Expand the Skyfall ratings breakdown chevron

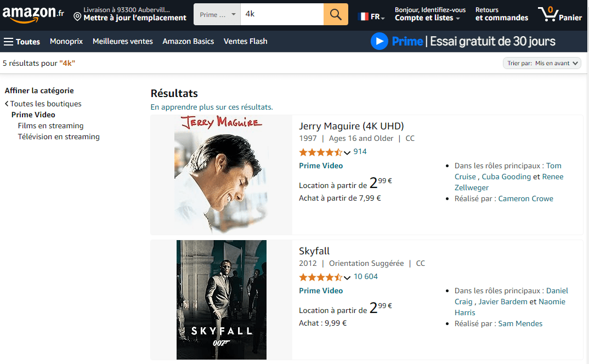(x=347, y=277)
